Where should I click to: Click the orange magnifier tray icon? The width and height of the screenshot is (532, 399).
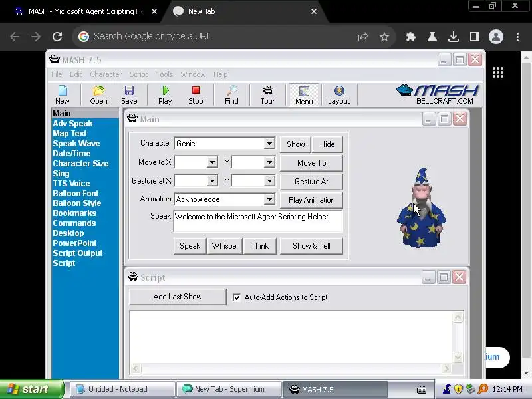pyautogui.click(x=483, y=389)
